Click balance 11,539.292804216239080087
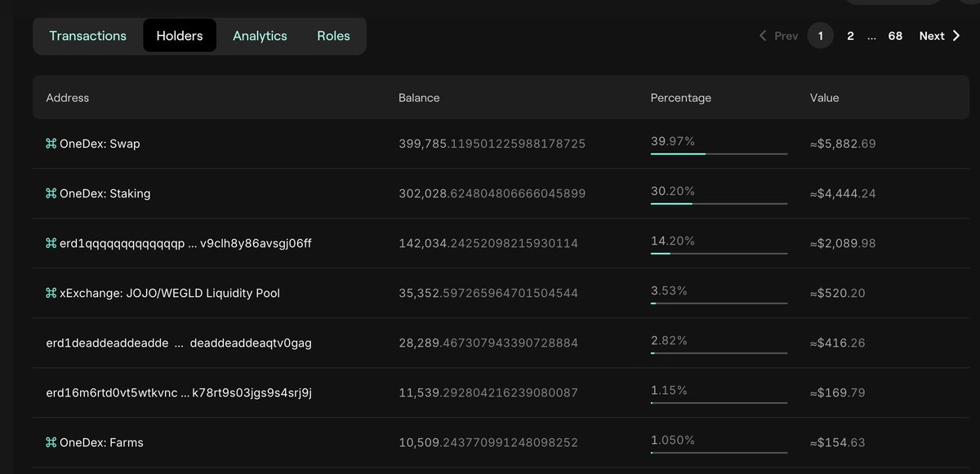Image resolution: width=980 pixels, height=474 pixels. tap(488, 392)
